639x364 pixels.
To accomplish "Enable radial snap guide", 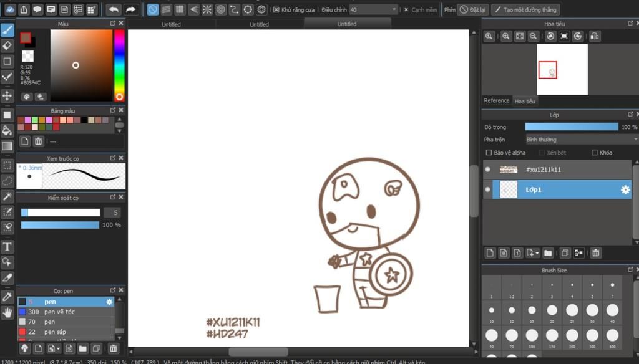I will [x=207, y=9].
